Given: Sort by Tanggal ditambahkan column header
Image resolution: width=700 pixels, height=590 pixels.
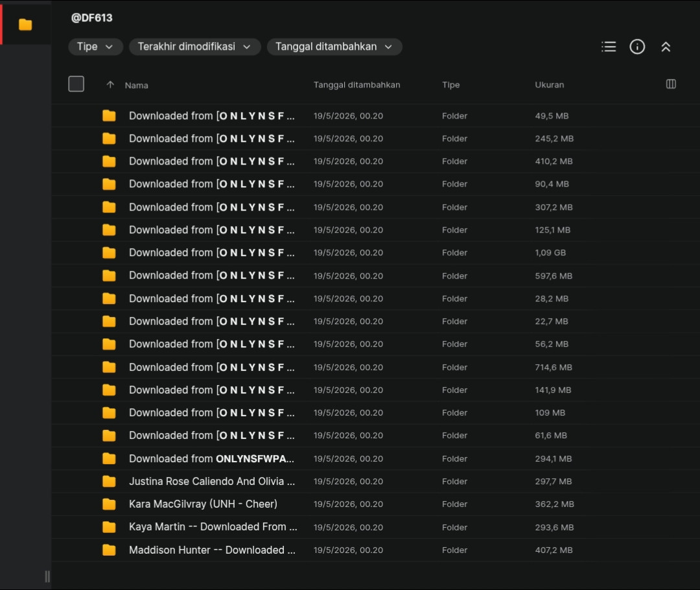Looking at the screenshot, I should (x=356, y=85).
